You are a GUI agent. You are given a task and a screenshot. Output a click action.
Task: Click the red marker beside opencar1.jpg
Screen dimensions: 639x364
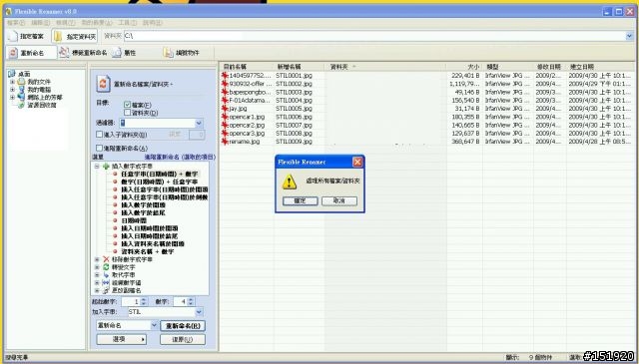(224, 117)
